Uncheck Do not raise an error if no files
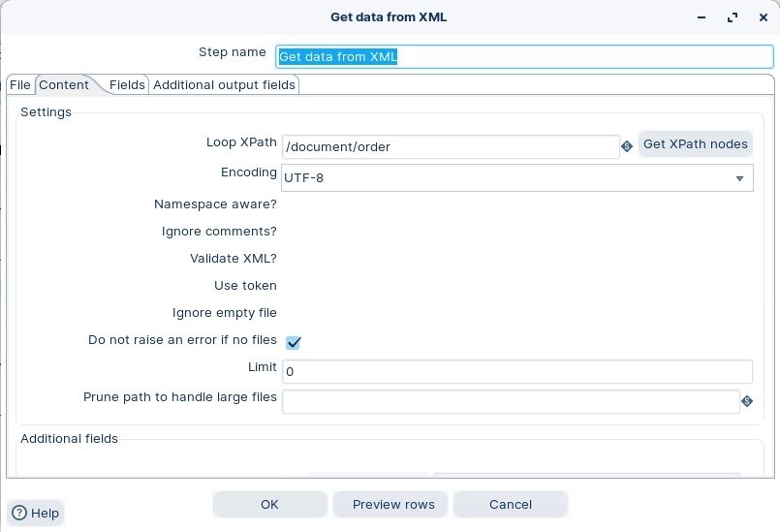Screen dimensions: 780x532 tap(294, 342)
